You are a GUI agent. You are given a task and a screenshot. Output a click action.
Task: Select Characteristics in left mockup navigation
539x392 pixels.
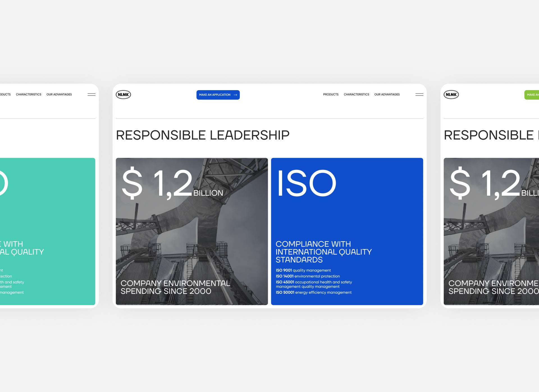[28, 95]
